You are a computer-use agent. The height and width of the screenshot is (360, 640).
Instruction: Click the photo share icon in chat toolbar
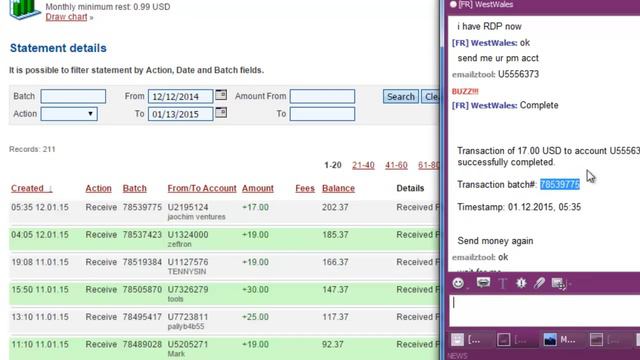pos(558,283)
